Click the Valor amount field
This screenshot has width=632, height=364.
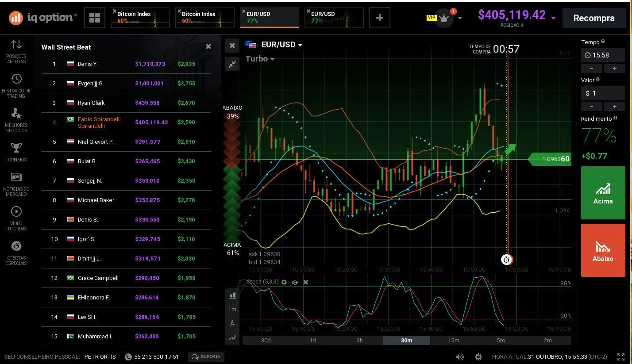click(603, 93)
